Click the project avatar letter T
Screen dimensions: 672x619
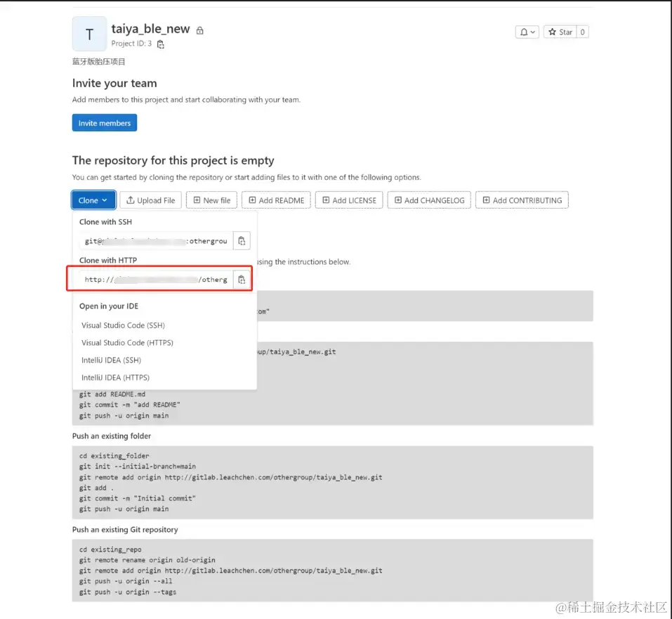(90, 34)
